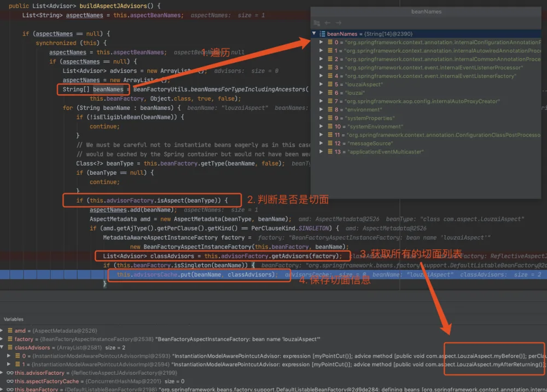Screen dimensions: 547x392
Task: Click the watch glasses icon for this.advisorFactory
Action: tap(10, 373)
